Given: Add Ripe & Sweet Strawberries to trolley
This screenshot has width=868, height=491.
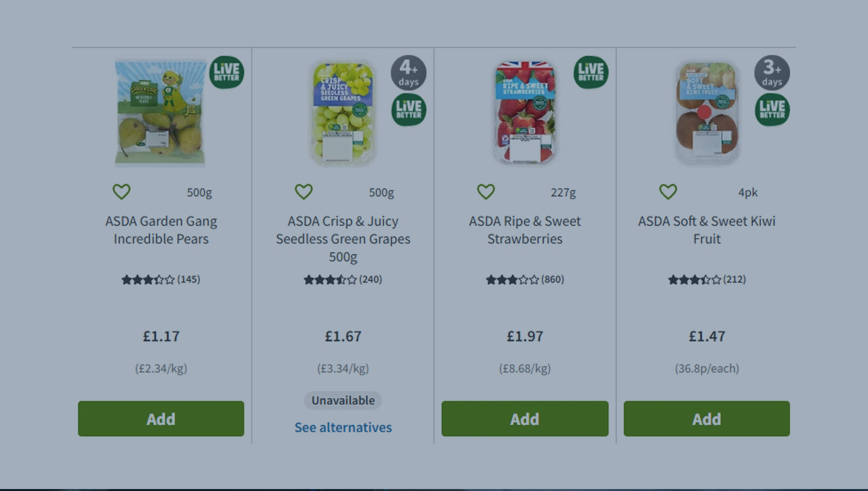Looking at the screenshot, I should click(525, 419).
